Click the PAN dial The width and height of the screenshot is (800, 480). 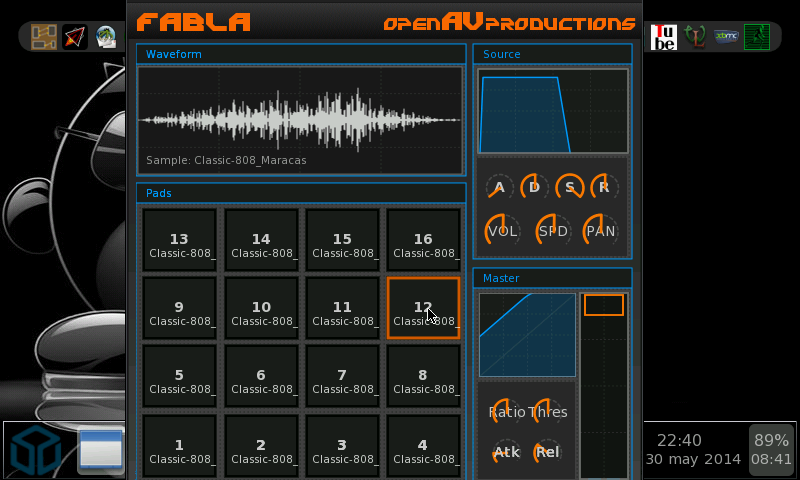pyautogui.click(x=601, y=231)
